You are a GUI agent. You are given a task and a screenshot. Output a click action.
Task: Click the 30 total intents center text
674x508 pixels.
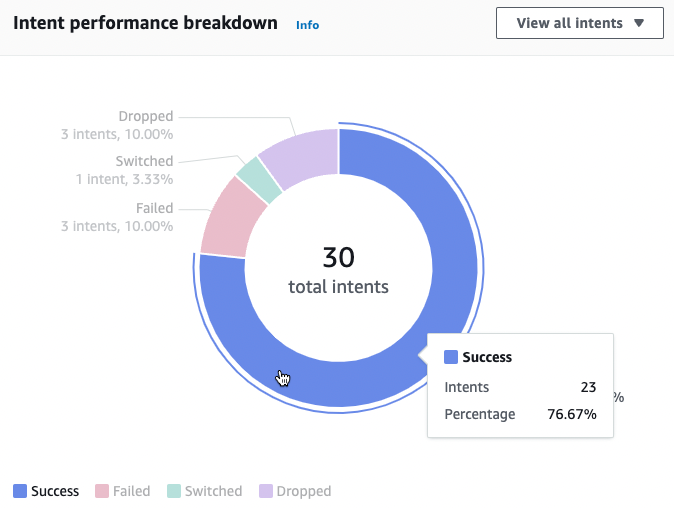[339, 271]
